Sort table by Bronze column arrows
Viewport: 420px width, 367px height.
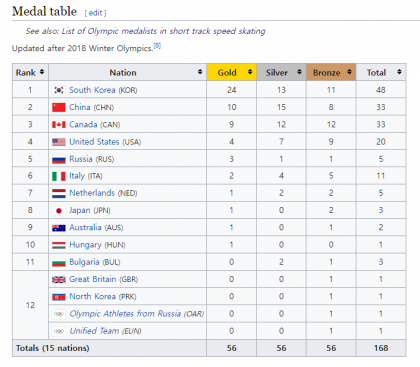(349, 72)
